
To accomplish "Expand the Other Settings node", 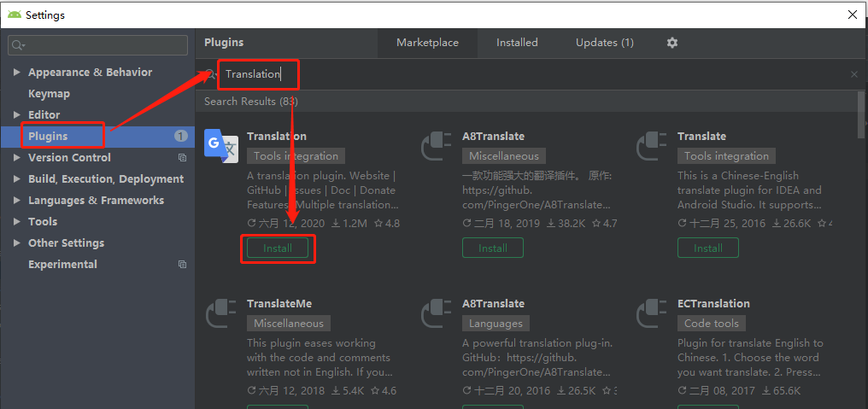I will pyautogui.click(x=16, y=243).
